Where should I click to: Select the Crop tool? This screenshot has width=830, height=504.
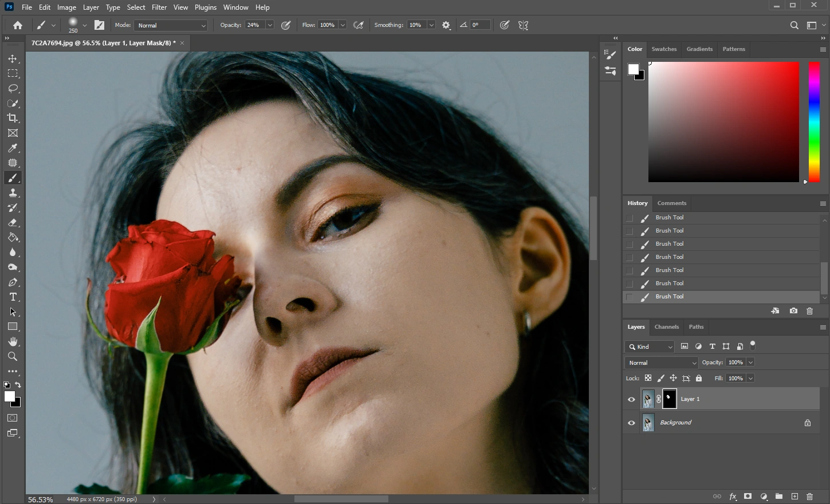(13, 118)
